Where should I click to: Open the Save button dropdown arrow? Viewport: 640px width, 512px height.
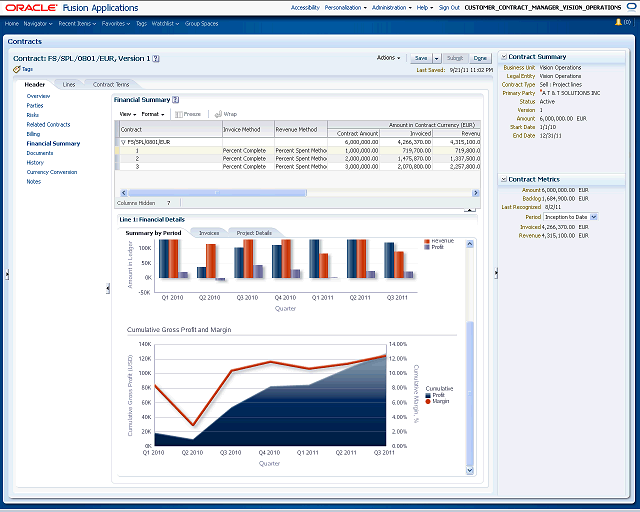click(x=436, y=59)
